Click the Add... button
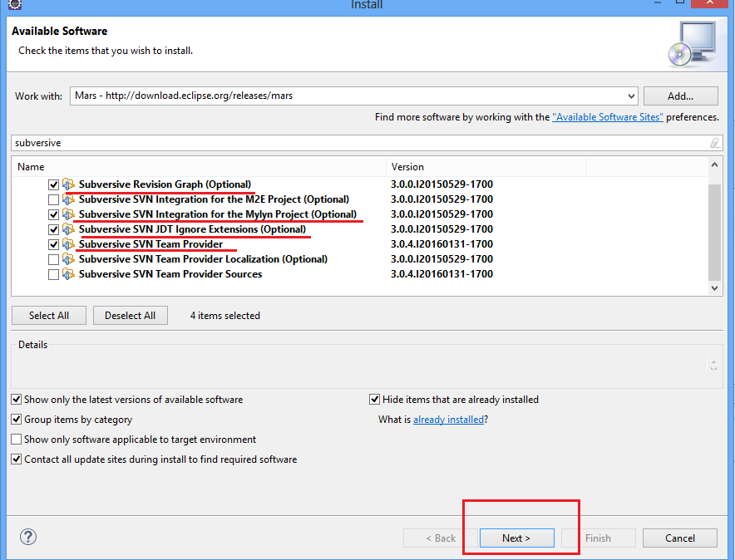735x560 pixels. (681, 96)
